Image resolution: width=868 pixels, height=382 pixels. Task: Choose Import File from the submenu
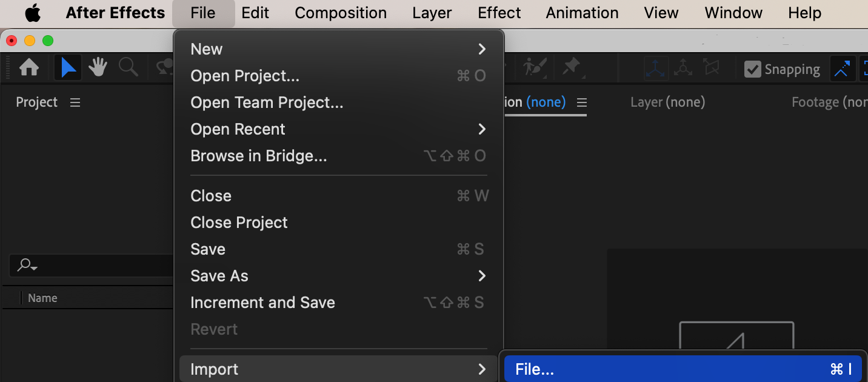(683, 369)
